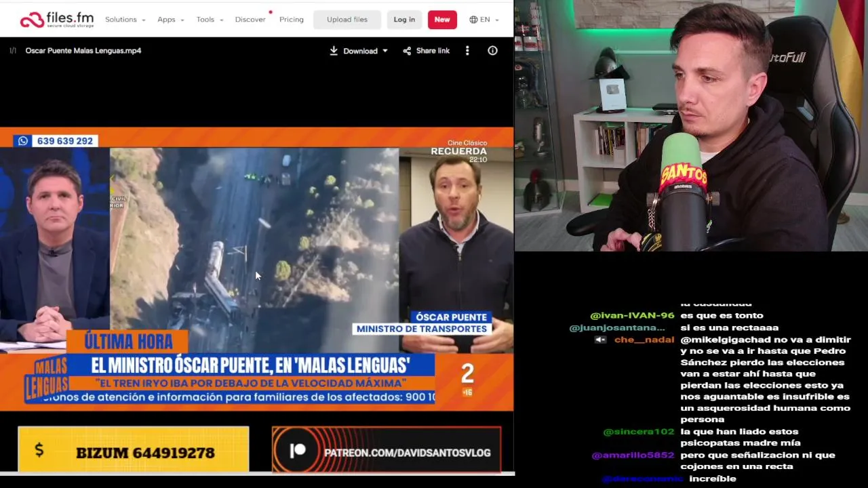Viewport: 868px width, 488px height.
Task: Open the three-dot more options menu
Action: click(x=467, y=51)
